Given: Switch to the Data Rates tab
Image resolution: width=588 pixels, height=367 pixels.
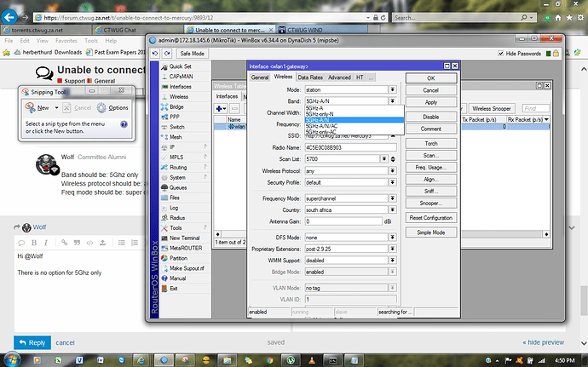Looking at the screenshot, I should point(309,77).
